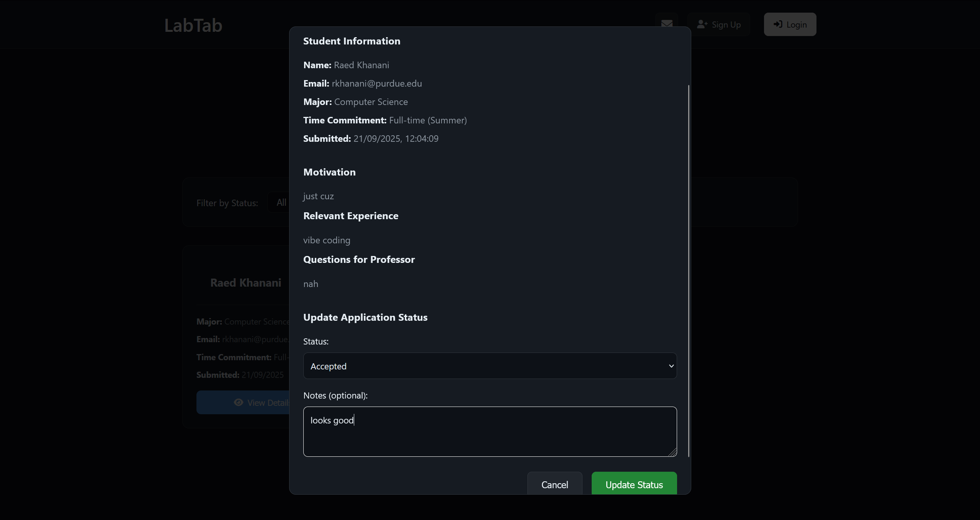Click the login arrow icon
Screen dimensions: 980x520
coord(777,25)
